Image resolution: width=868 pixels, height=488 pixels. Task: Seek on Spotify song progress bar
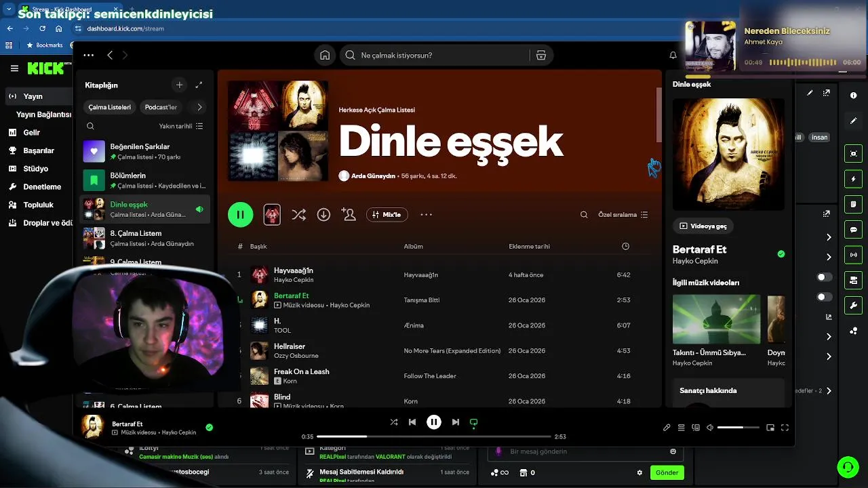pyautogui.click(x=434, y=436)
